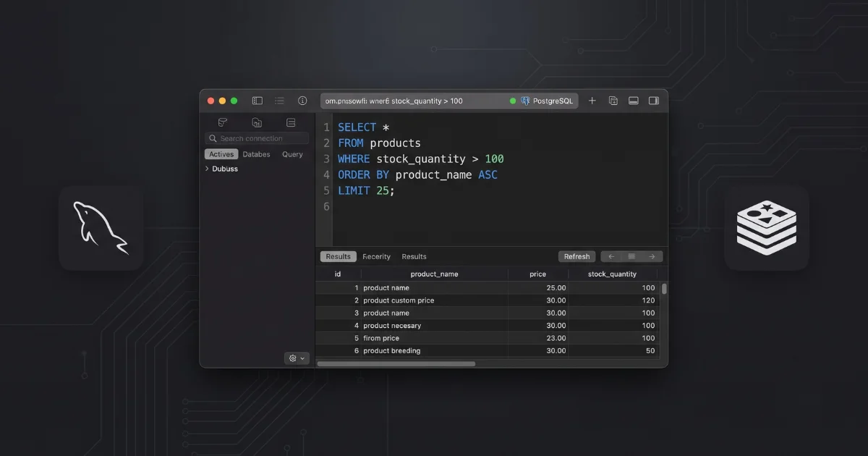Screen dimensions: 868x456
Task: Sort by the product_name column header
Action: coord(434,274)
